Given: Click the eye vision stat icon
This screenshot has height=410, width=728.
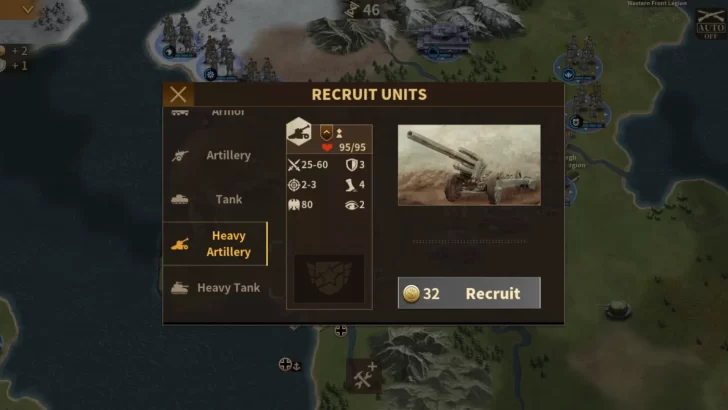Looking at the screenshot, I should tap(351, 205).
